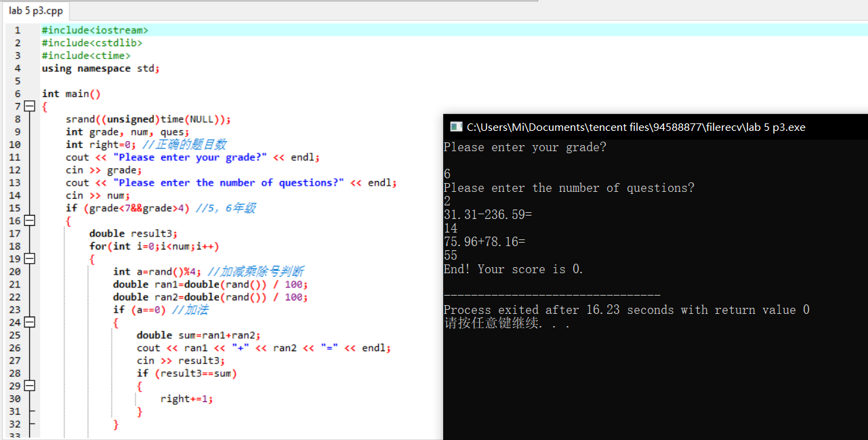Click the 'double ran1' assignment line
Screen dimensions: 868x440
click(211, 284)
